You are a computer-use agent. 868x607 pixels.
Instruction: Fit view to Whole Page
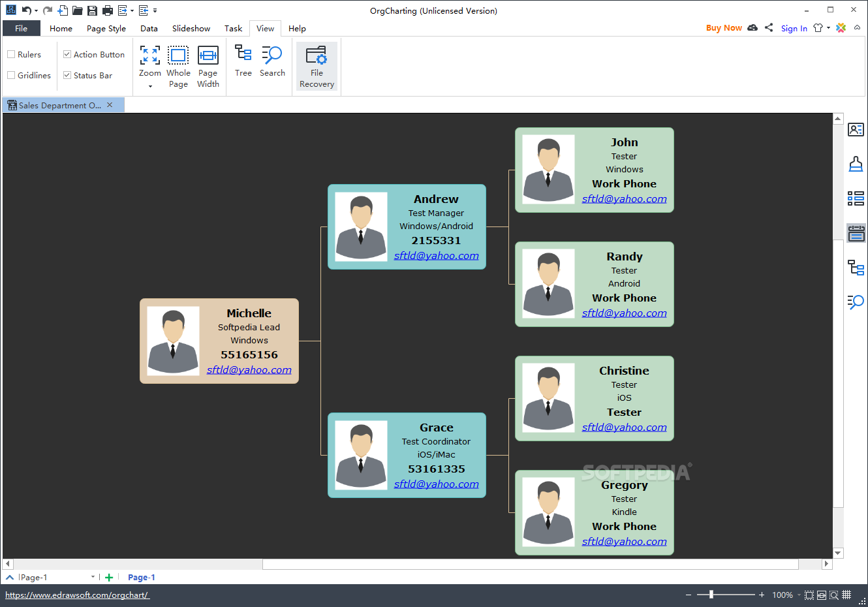point(178,67)
